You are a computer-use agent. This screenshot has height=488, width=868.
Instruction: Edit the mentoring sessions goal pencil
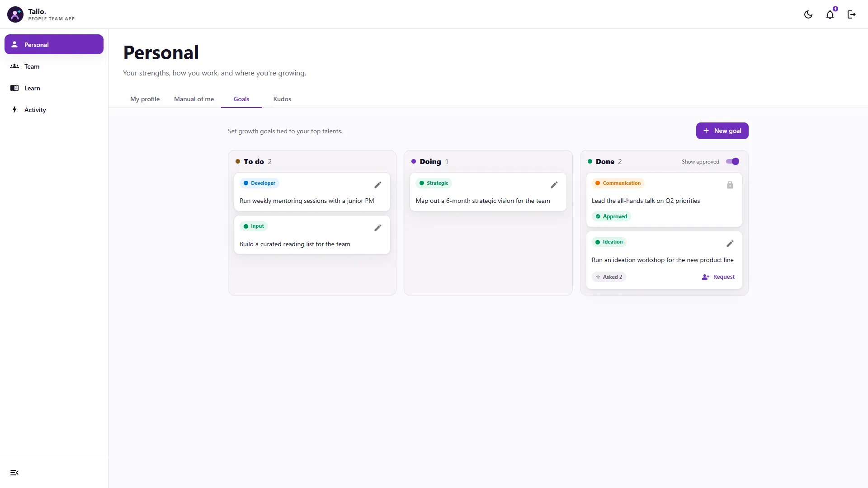[378, 185]
